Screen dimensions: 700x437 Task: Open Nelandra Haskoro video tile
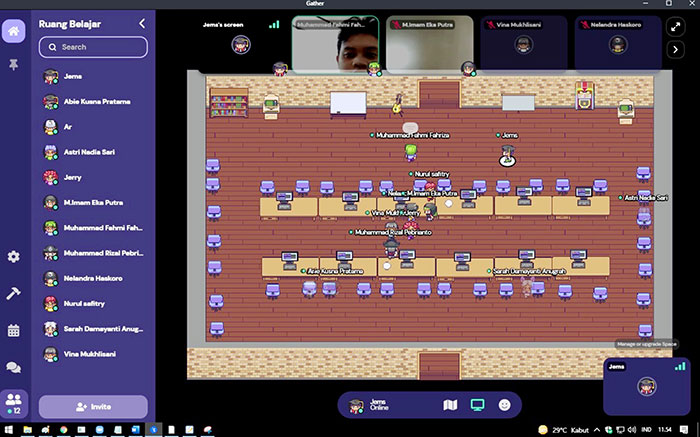click(x=618, y=43)
